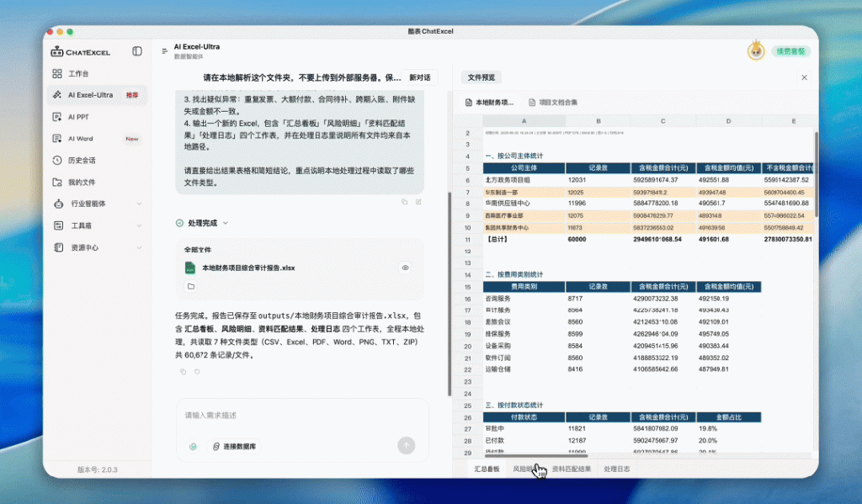Open 历史会话 history clock icon

click(57, 161)
